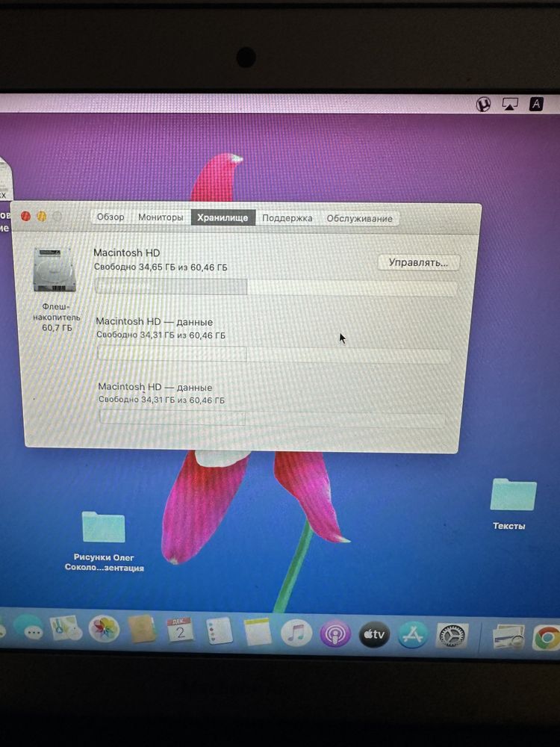560x747 pixels.
Task: Minimize the storage window with yellow button
Action: [41, 217]
